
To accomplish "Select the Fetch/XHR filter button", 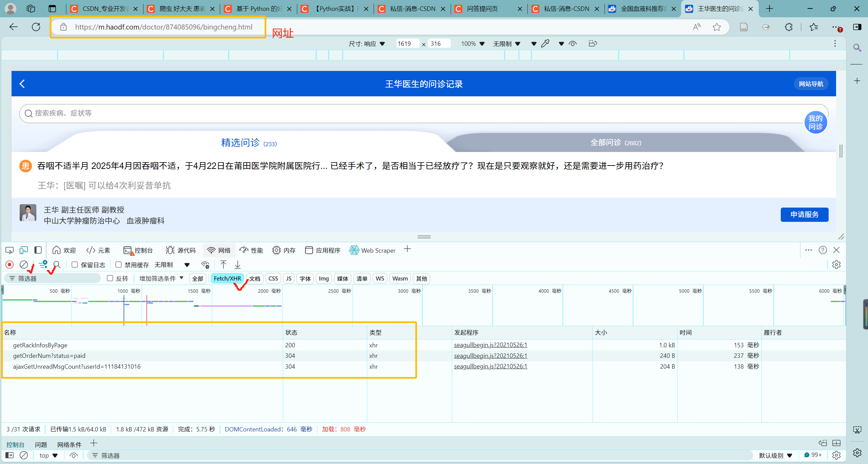I will [x=227, y=278].
